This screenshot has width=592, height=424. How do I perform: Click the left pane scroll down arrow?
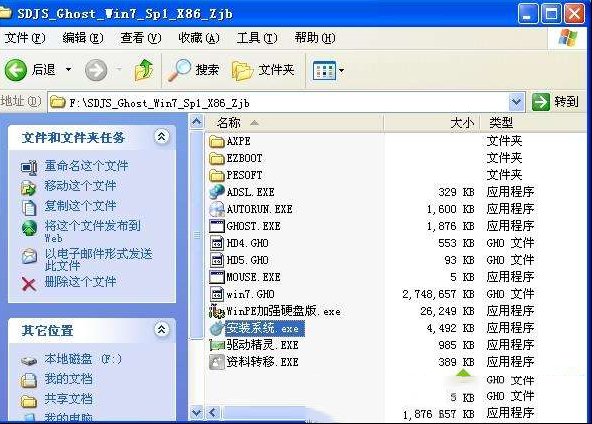point(196,412)
